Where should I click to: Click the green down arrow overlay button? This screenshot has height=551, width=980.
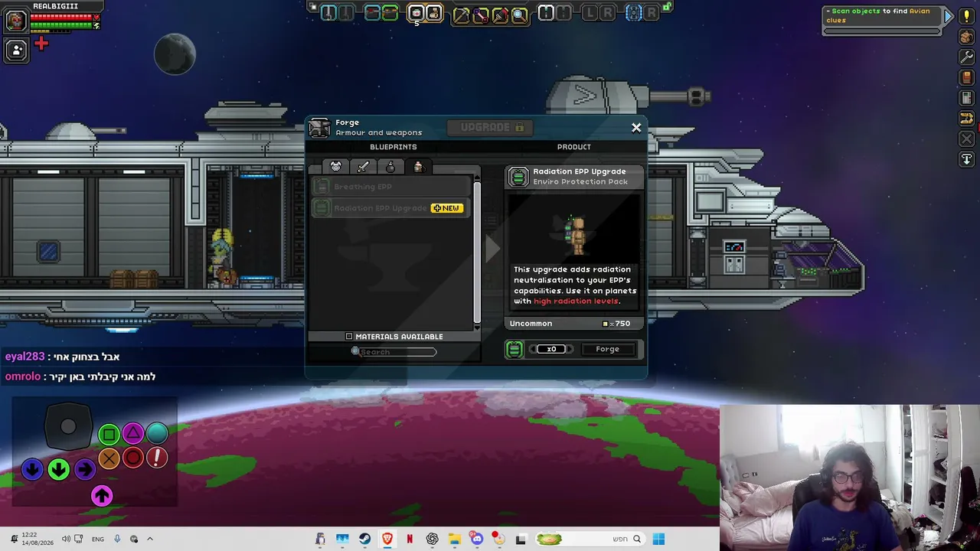point(58,469)
